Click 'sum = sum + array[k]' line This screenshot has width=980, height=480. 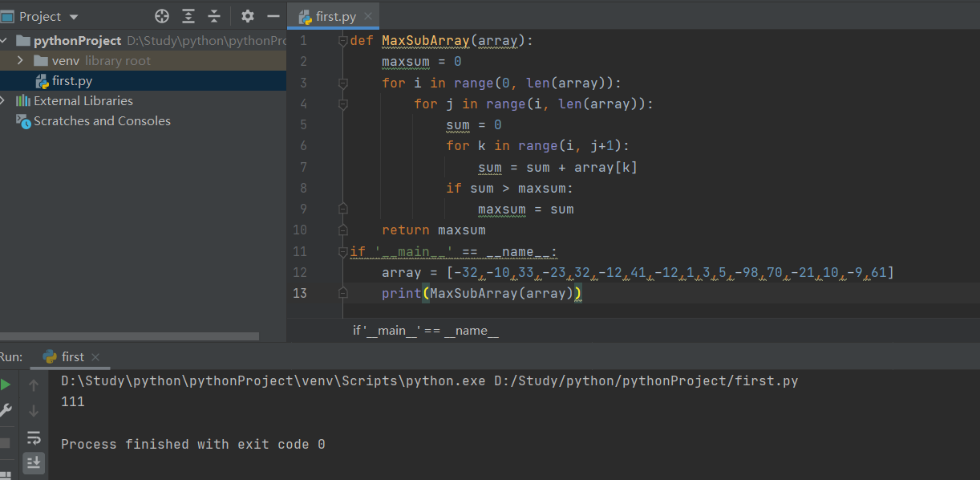tap(558, 167)
